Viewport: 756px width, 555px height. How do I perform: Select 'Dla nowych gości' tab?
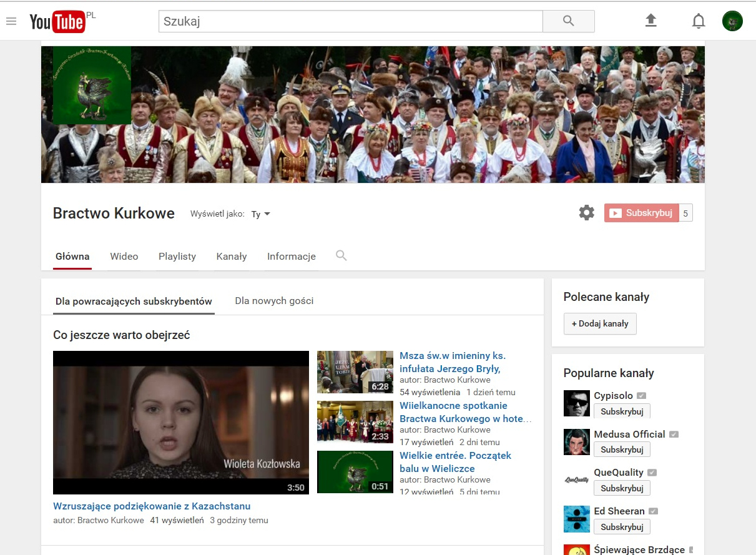point(274,301)
